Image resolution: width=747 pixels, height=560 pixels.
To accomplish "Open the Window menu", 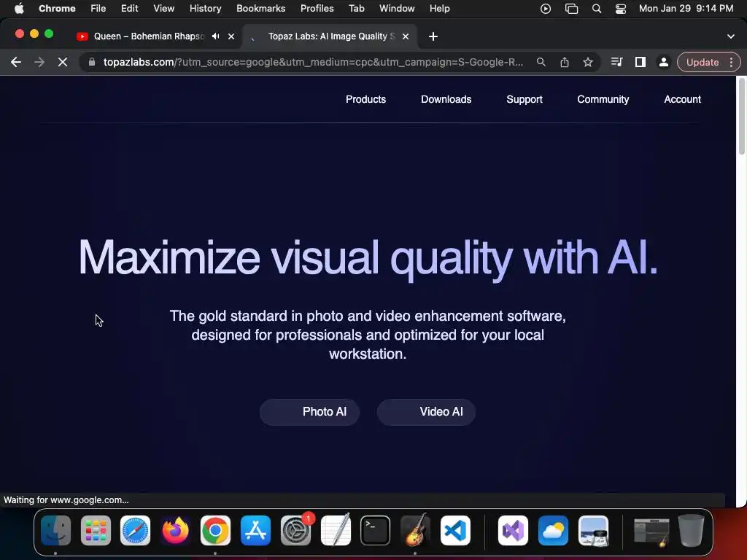I will [397, 8].
